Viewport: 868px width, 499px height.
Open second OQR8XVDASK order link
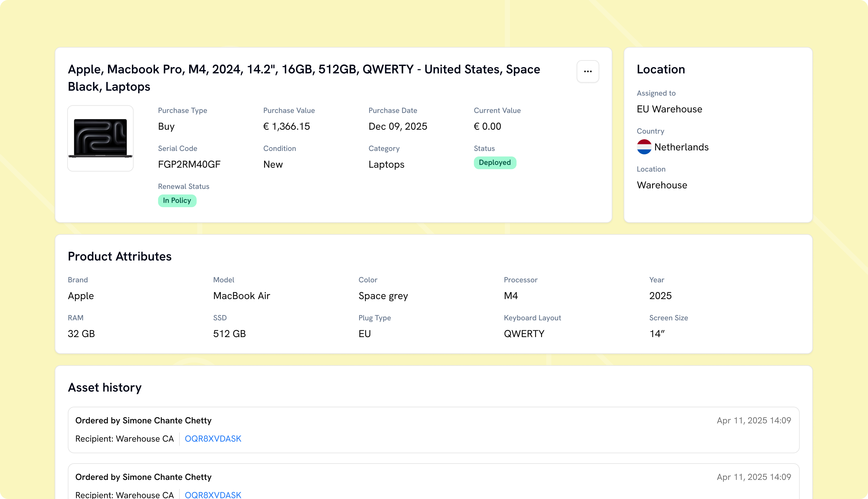click(213, 494)
